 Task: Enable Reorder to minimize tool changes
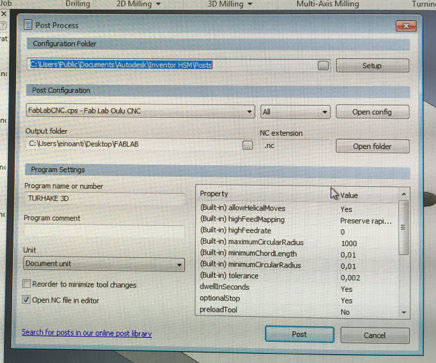click(26, 284)
